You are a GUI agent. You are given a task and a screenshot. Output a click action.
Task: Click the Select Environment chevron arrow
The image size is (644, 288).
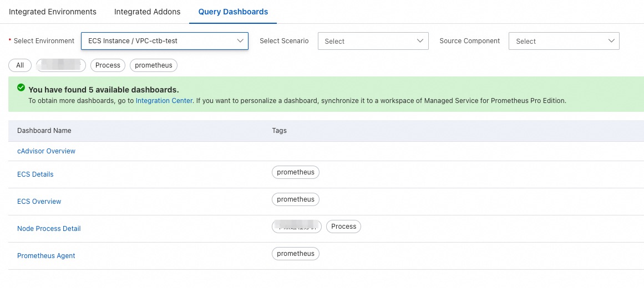(240, 41)
